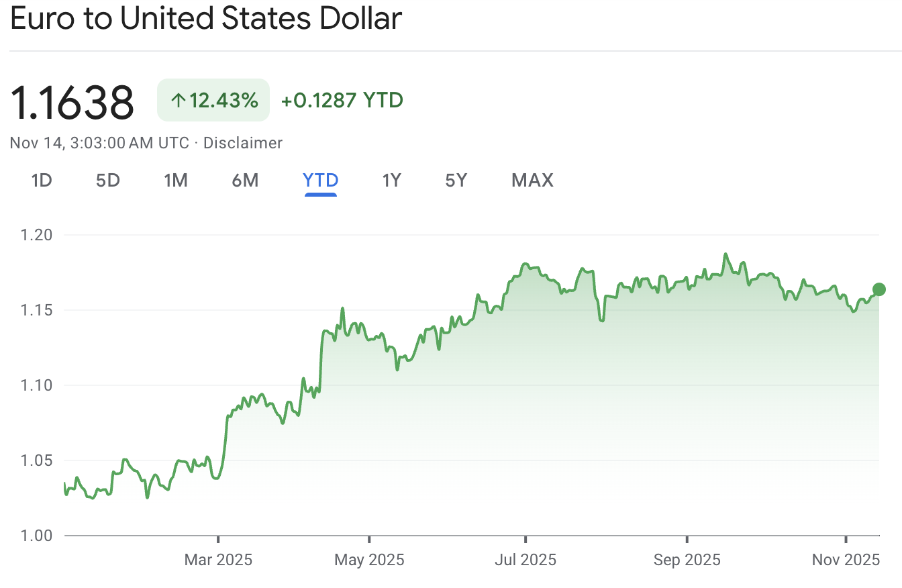Click the selected YTD tab
The height and width of the screenshot is (588, 902).
coord(320,180)
